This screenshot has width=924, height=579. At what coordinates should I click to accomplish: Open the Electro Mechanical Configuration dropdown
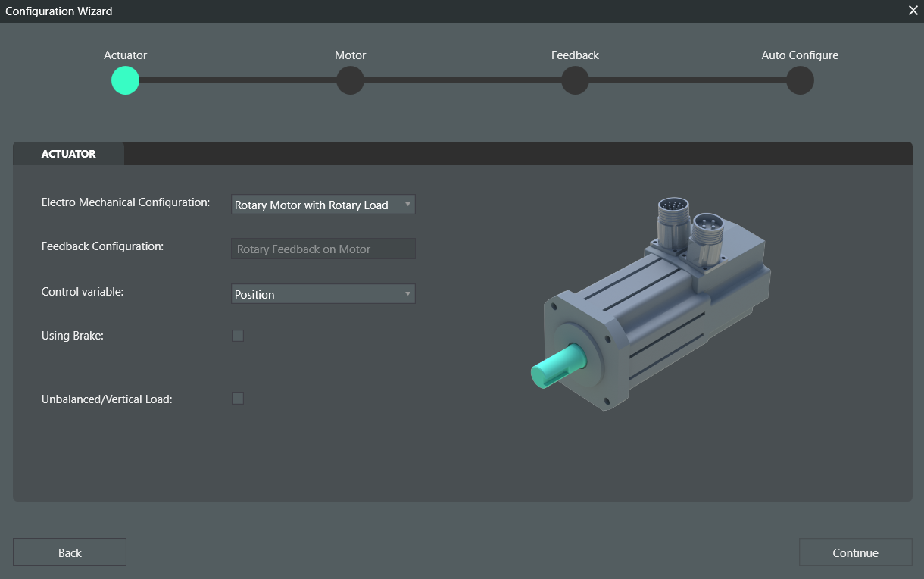[x=323, y=205]
